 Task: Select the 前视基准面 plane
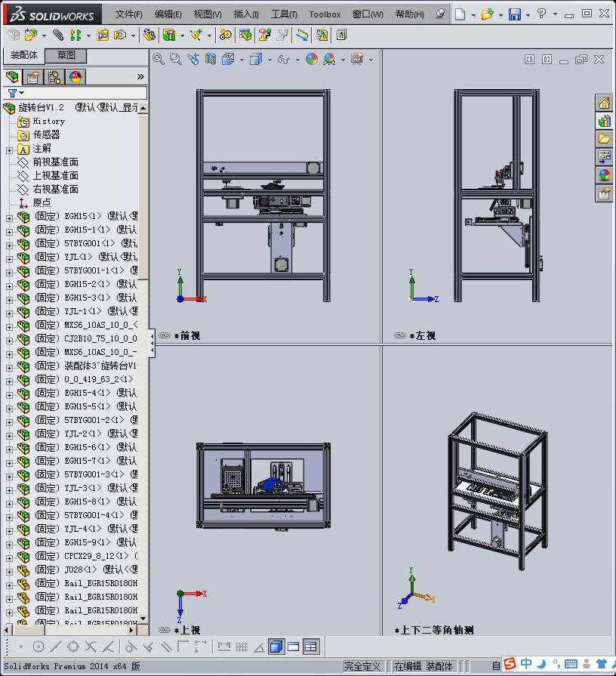[56, 162]
